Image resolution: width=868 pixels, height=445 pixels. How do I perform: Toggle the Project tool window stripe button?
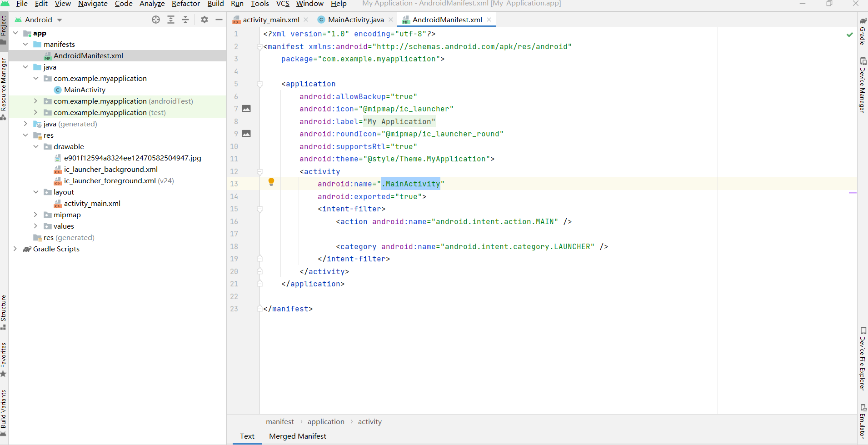tap(4, 30)
